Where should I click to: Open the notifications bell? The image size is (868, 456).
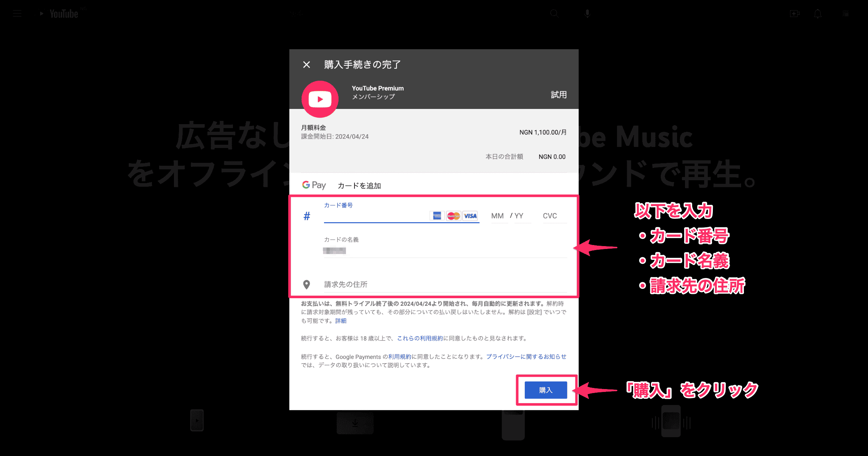pos(818,14)
